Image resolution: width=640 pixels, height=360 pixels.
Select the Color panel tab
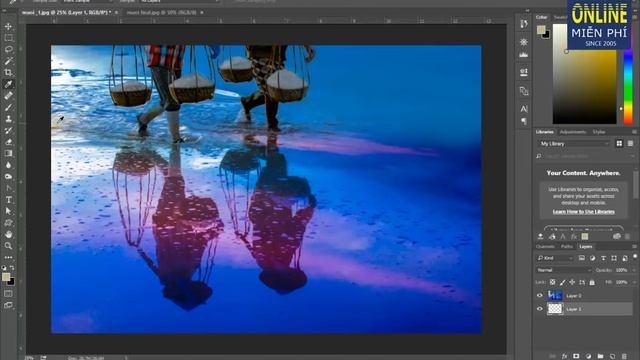542,17
